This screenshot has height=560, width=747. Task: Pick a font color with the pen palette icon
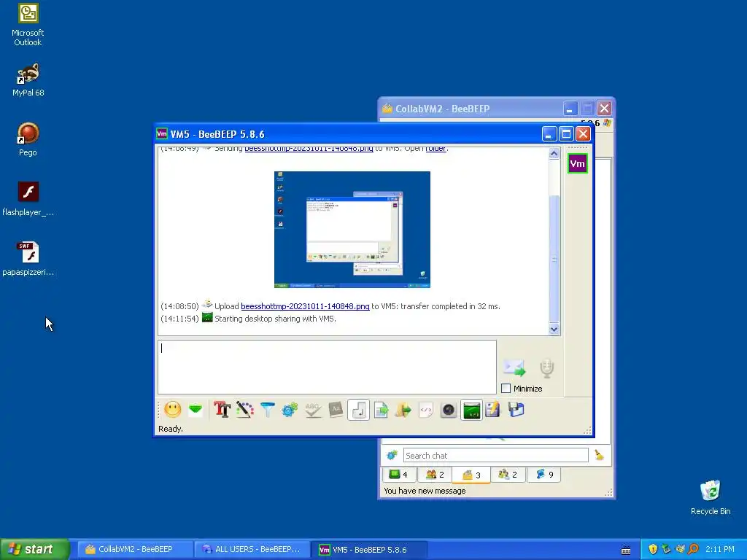tap(244, 410)
